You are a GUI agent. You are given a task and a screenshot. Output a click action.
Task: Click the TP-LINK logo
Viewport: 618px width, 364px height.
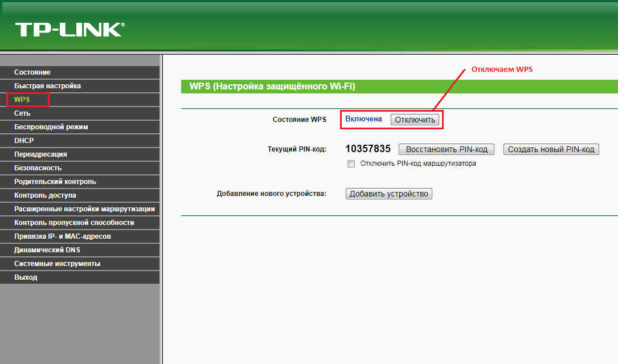point(69,30)
